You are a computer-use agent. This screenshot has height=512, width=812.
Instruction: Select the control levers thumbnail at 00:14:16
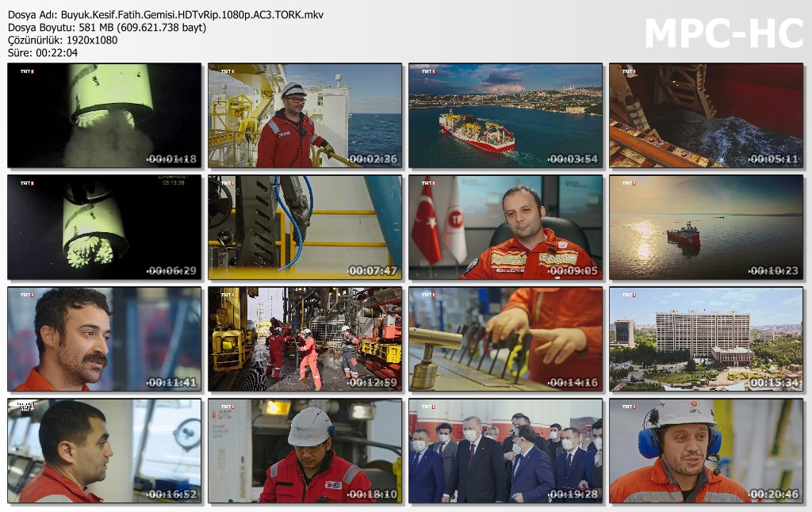[x=506, y=339]
